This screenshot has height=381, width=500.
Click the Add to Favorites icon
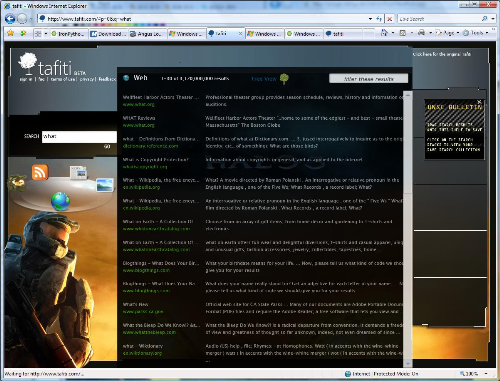coord(23,33)
